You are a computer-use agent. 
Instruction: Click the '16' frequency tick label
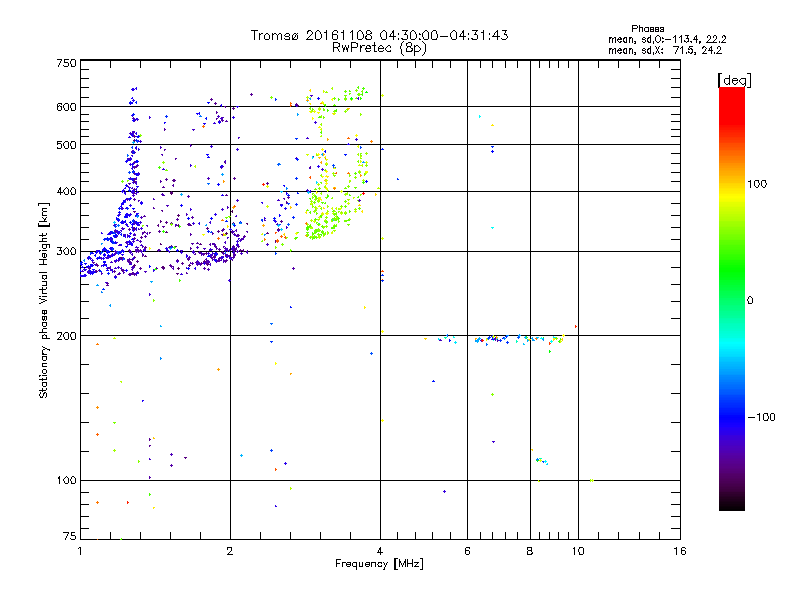[680, 551]
